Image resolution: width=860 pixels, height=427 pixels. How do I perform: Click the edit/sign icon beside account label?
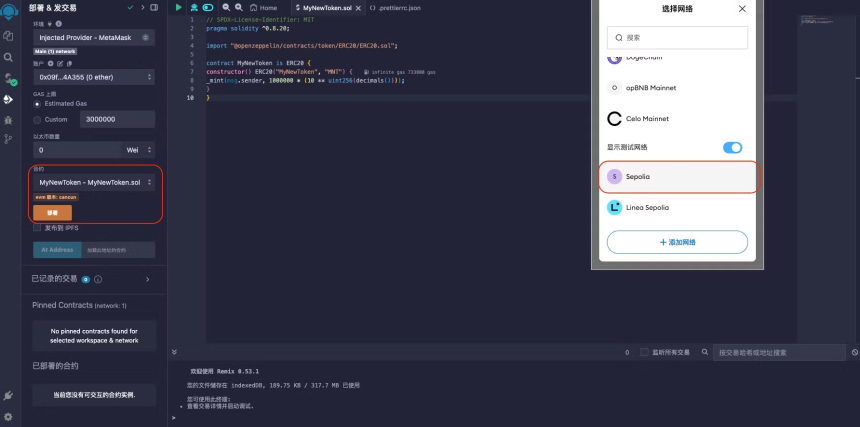60,64
